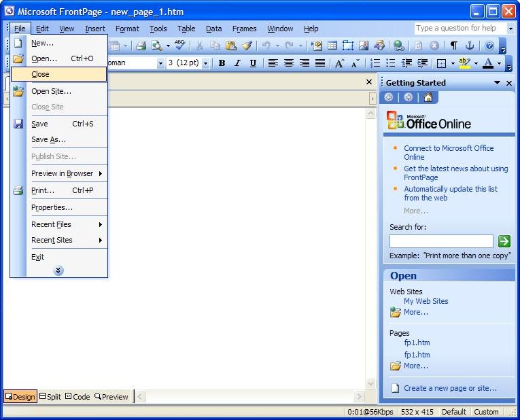Toggle Bold formatting
The height and width of the screenshot is (420, 520).
[222, 63]
